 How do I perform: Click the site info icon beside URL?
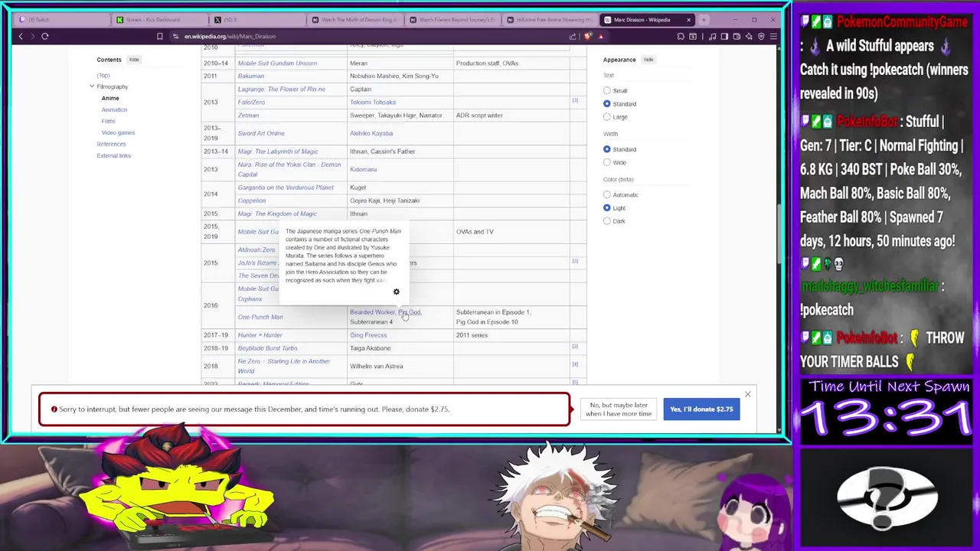tap(175, 36)
